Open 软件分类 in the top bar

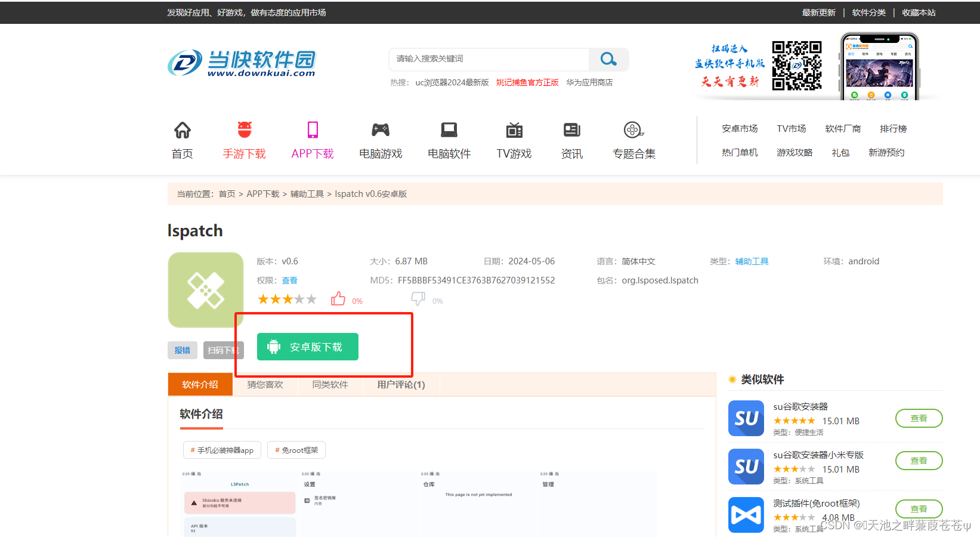click(869, 13)
